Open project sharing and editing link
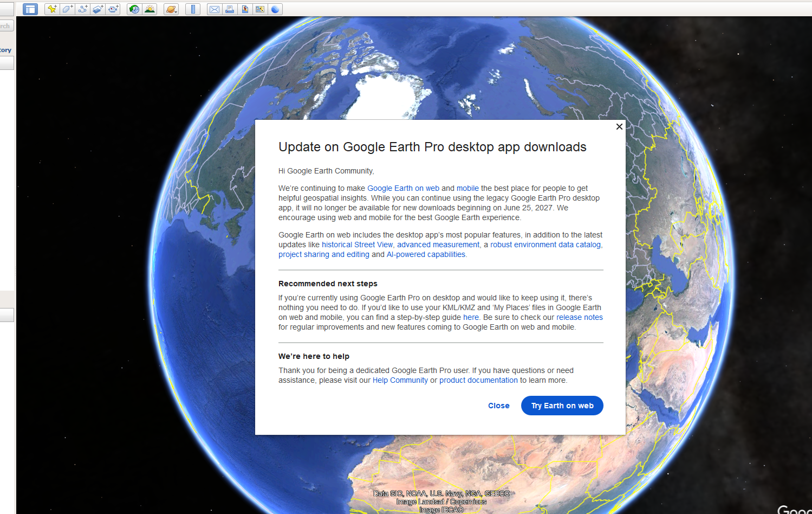 click(x=324, y=254)
